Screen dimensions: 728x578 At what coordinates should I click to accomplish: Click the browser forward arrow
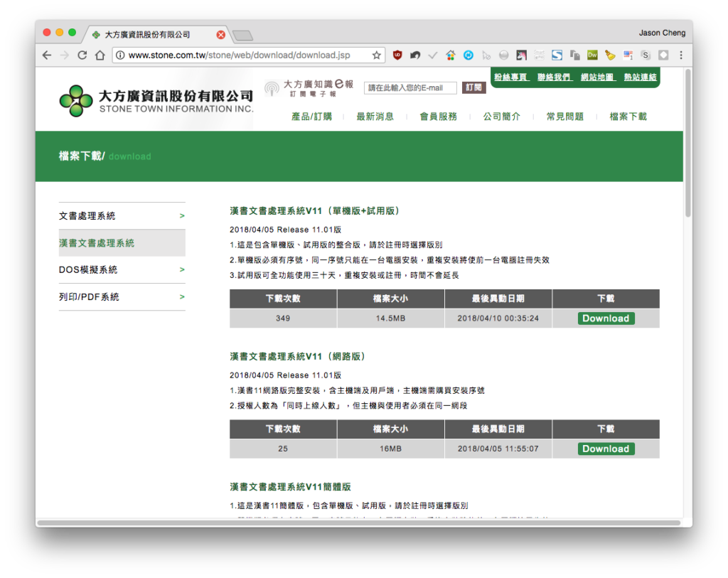65,55
